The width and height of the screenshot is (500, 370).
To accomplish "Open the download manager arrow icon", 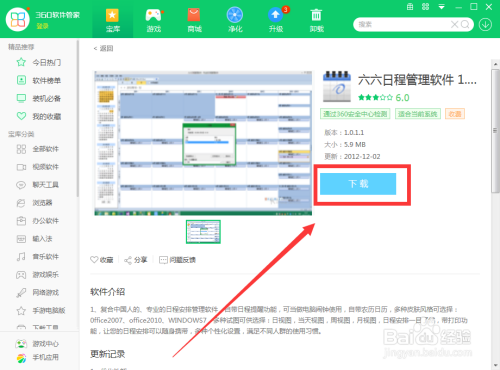I will pos(485,25).
